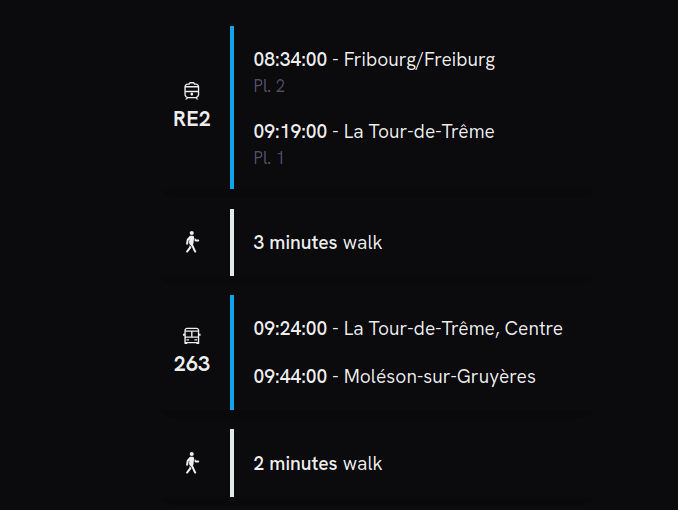Screen dimensions: 678x510
Task: Click the 09:24:00 bus departure time
Action: point(290,329)
